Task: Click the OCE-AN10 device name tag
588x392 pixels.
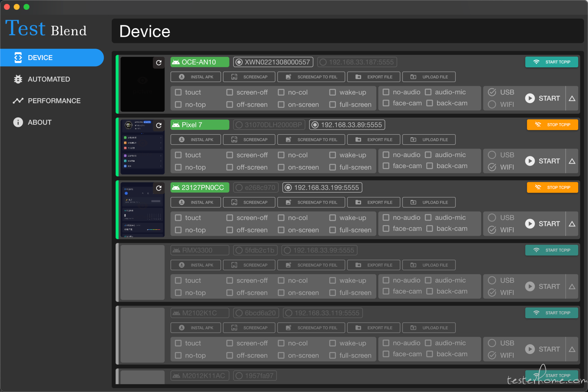Action: point(200,62)
